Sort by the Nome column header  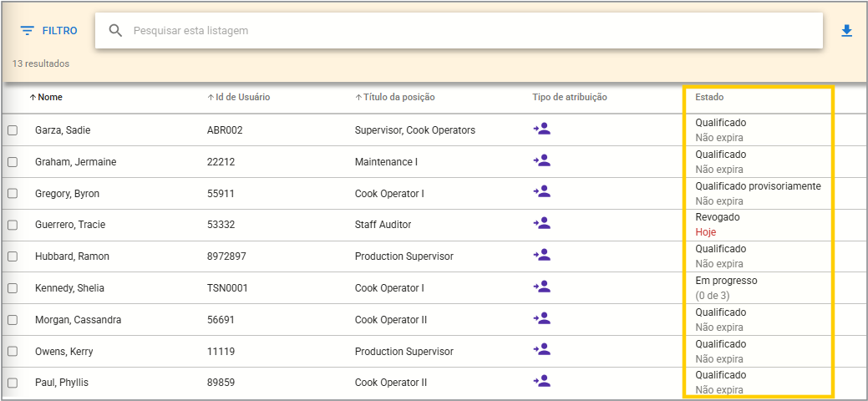50,98
